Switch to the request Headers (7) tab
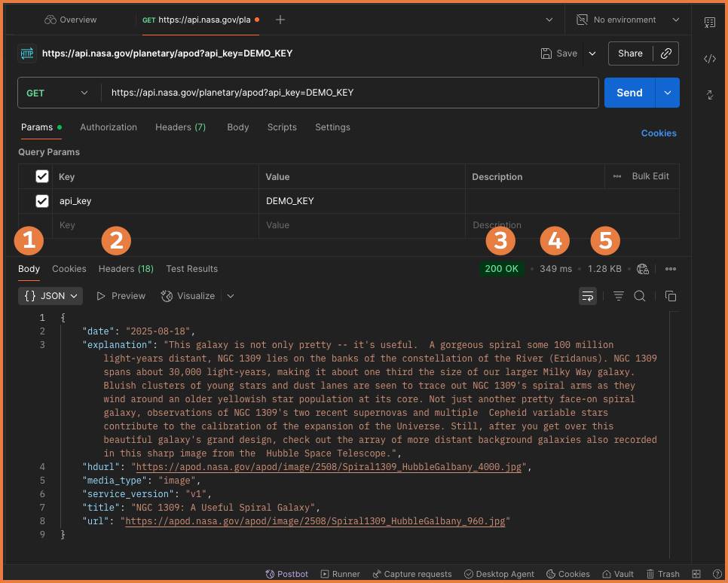 point(181,127)
